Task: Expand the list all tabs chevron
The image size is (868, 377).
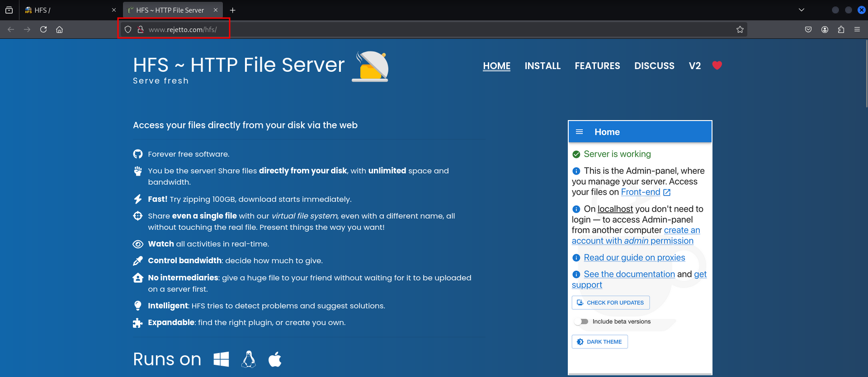Action: pos(802,10)
